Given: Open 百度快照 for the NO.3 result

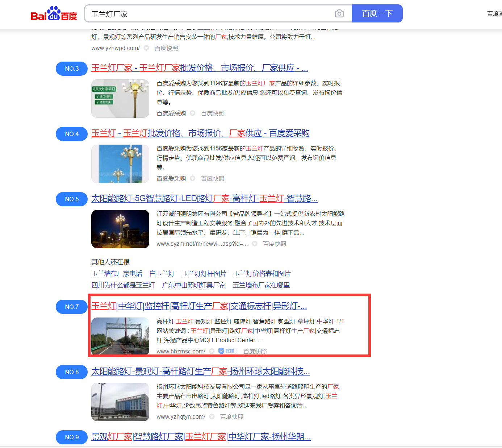Looking at the screenshot, I should click(x=213, y=113).
